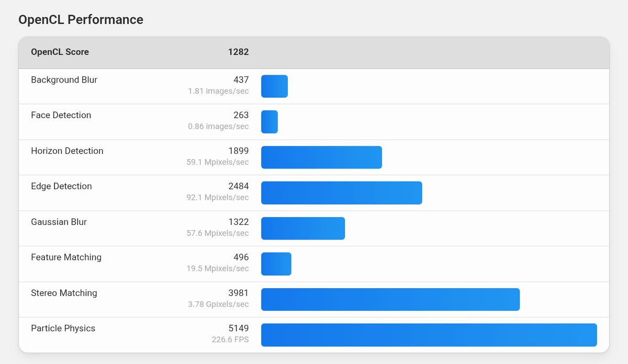
Task: Click the Edge Detection bar
Action: pyautogui.click(x=342, y=193)
